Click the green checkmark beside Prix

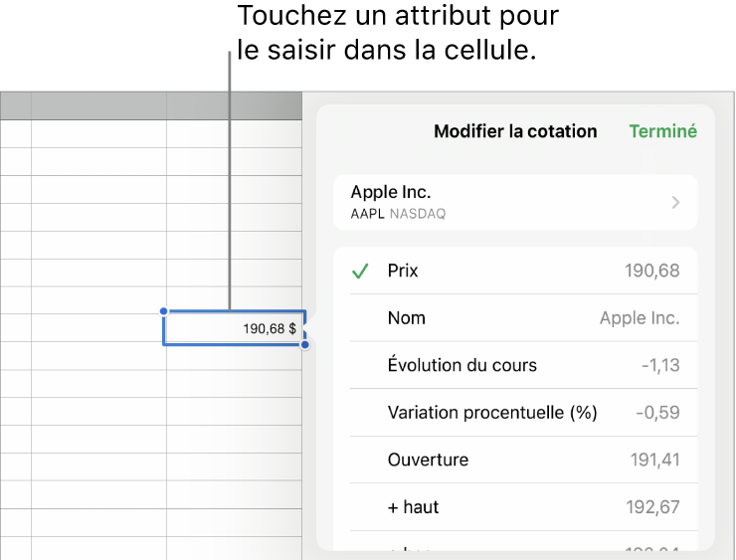pyautogui.click(x=360, y=271)
